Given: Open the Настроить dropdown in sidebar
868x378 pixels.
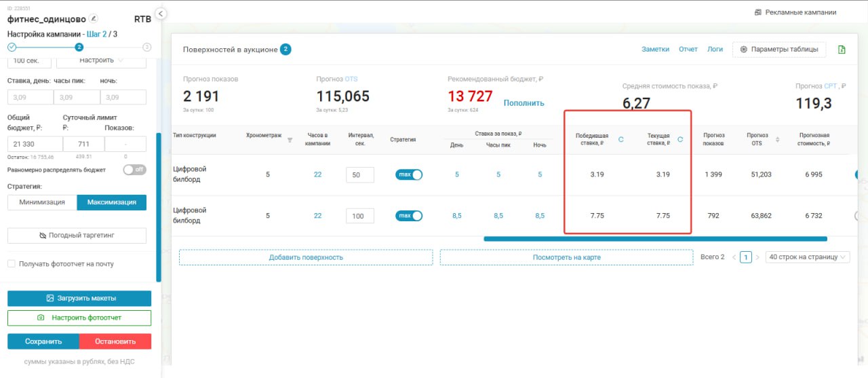Looking at the screenshot, I should (101, 60).
